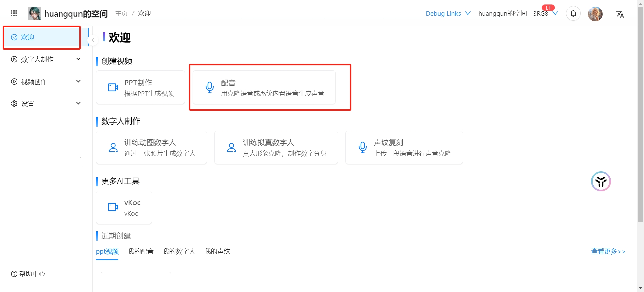The height and width of the screenshot is (292, 644).
Task: Open the 训练拟真数字人 card
Action: (276, 147)
